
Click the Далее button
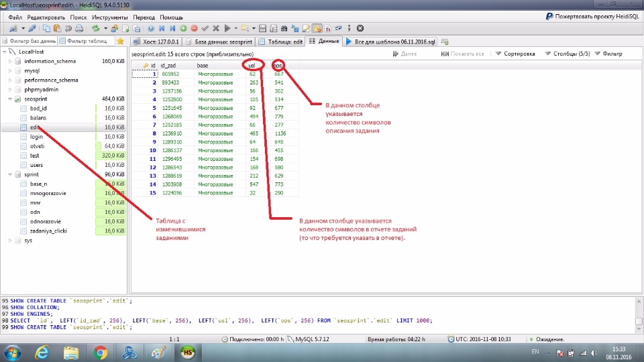pyautogui.click(x=405, y=54)
